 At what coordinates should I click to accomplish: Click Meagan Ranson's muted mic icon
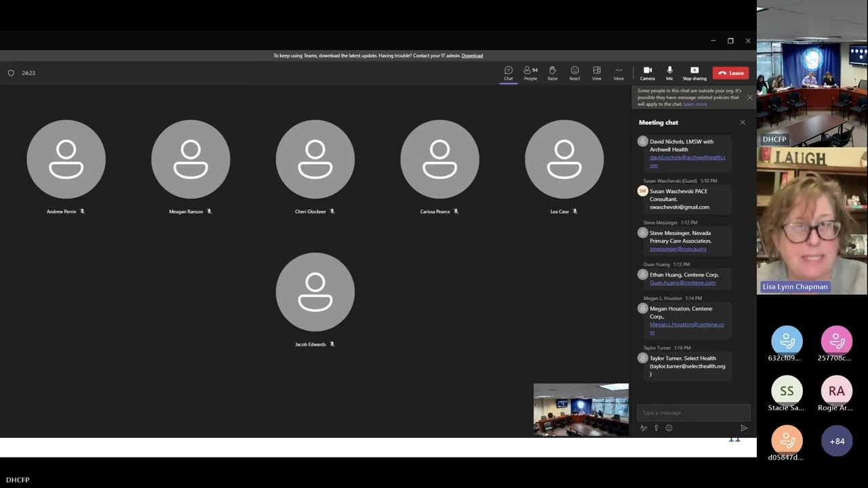tap(209, 211)
